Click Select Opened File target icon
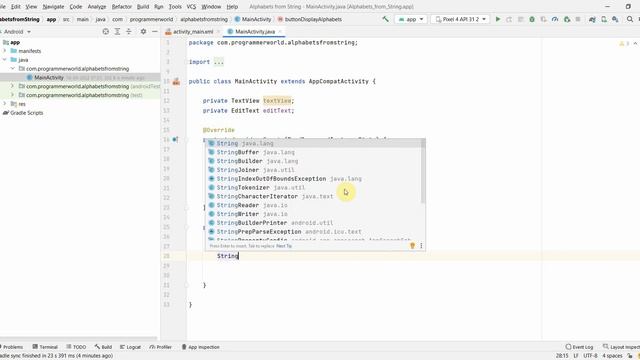 (x=106, y=31)
